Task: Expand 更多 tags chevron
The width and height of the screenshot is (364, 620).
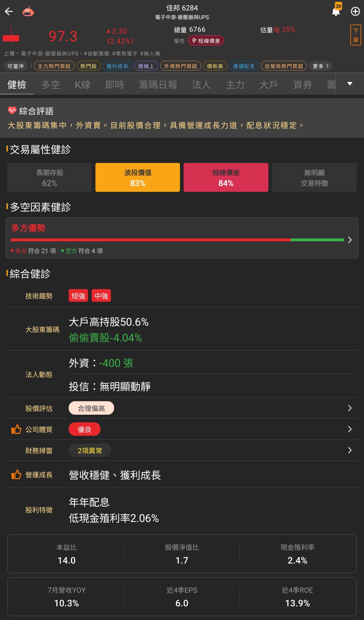Action: click(x=321, y=66)
